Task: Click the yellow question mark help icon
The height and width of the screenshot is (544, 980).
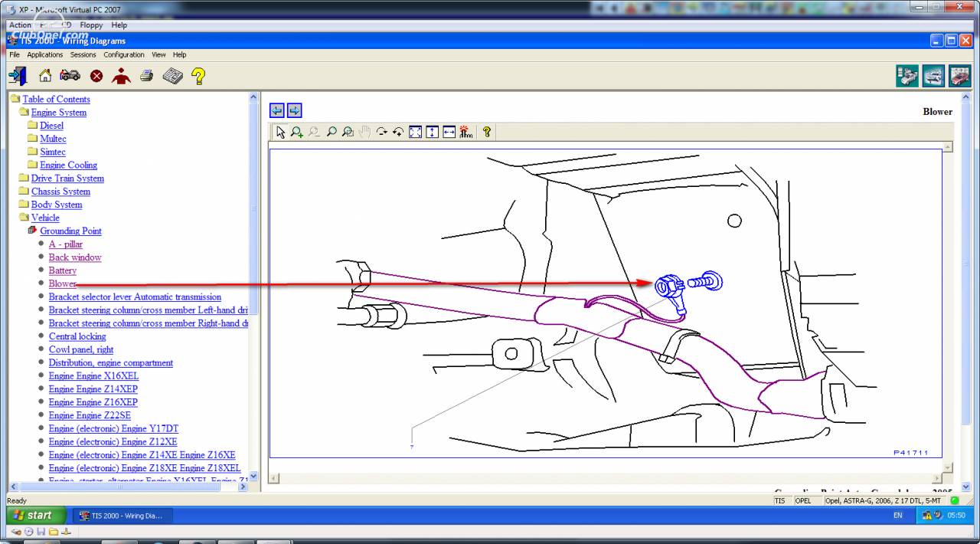Action: click(198, 76)
